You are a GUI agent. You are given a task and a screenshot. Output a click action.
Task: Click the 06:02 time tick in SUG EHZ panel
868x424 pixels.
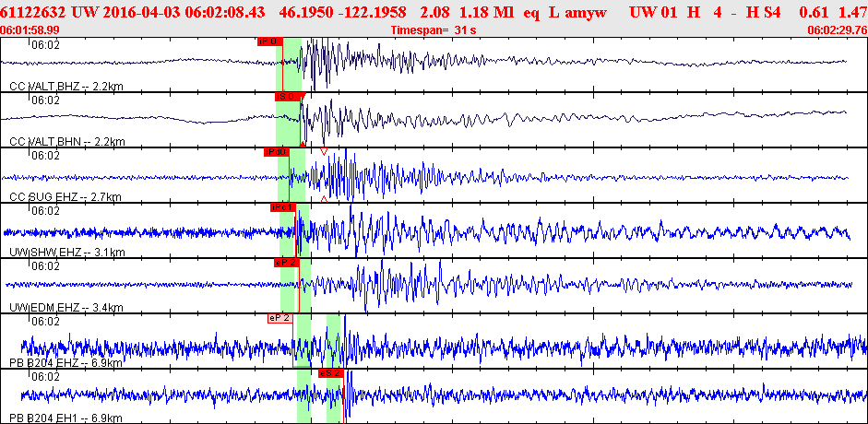[x=45, y=156]
